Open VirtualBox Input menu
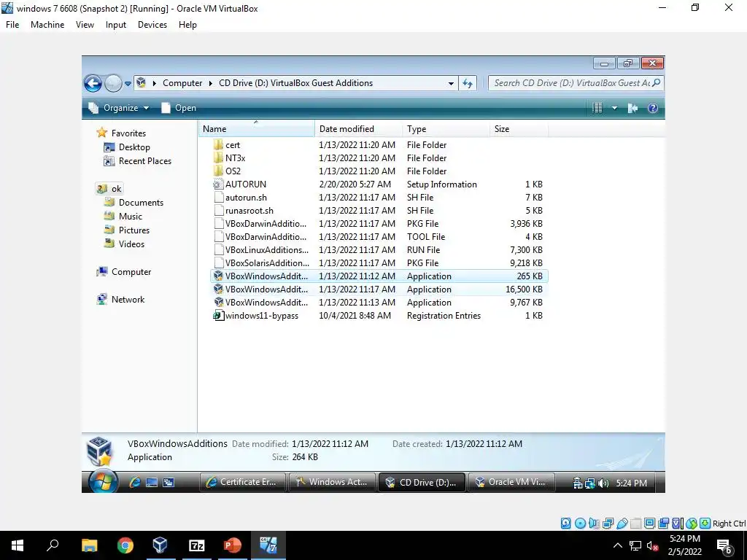Viewport: 747px width, 560px height. [116, 25]
